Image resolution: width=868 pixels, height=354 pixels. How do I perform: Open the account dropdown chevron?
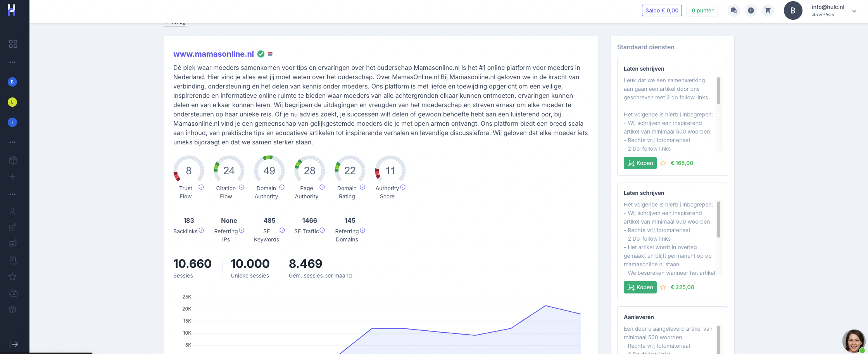pyautogui.click(x=854, y=11)
